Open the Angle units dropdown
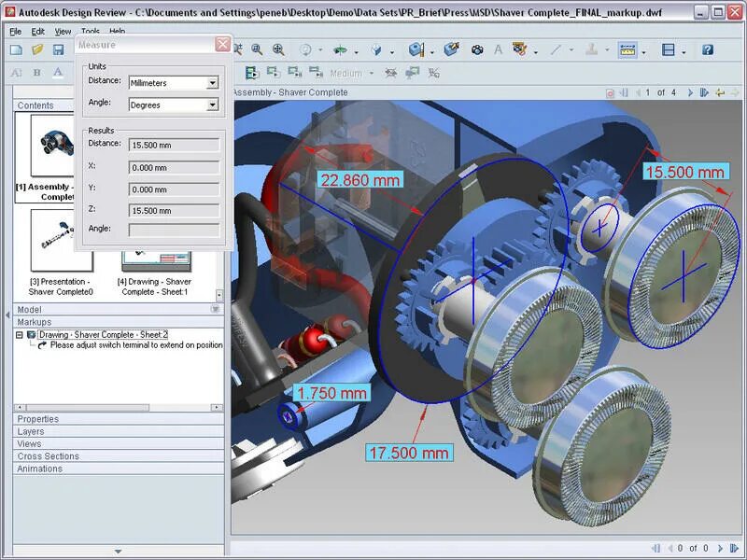This screenshot has height=560, width=747. point(213,105)
